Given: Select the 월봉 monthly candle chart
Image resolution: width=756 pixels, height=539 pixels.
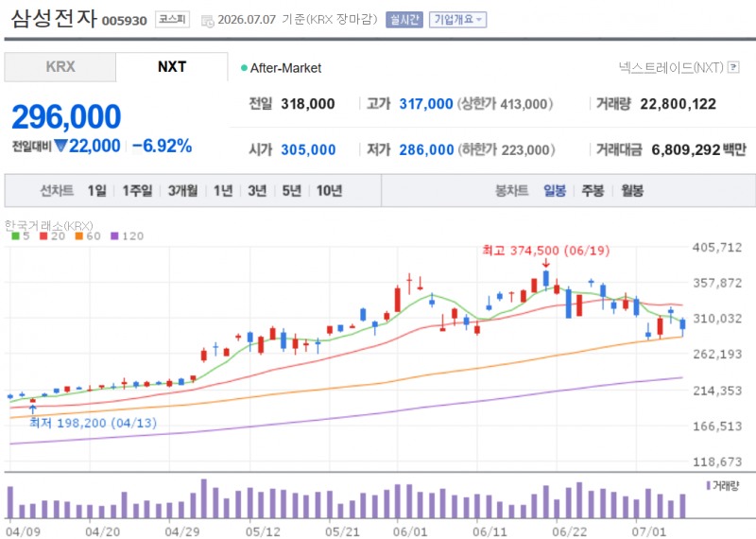Looking at the screenshot, I should 632,191.
